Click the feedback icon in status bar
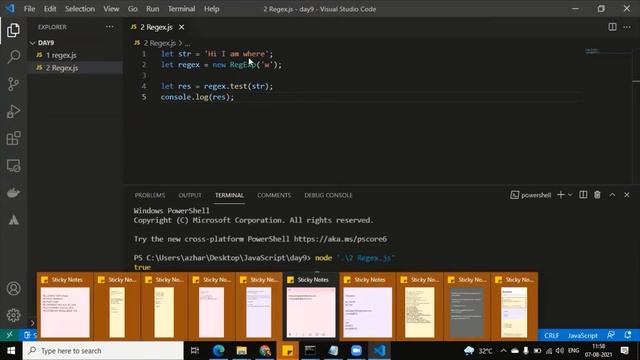The width and height of the screenshot is (640, 360). coord(611,335)
